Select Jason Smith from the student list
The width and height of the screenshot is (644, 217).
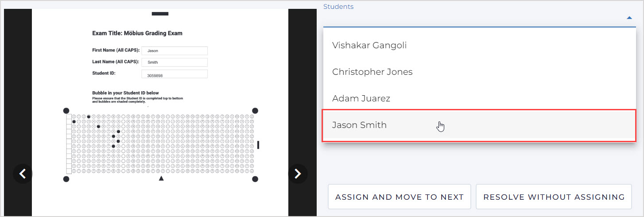[359, 125]
